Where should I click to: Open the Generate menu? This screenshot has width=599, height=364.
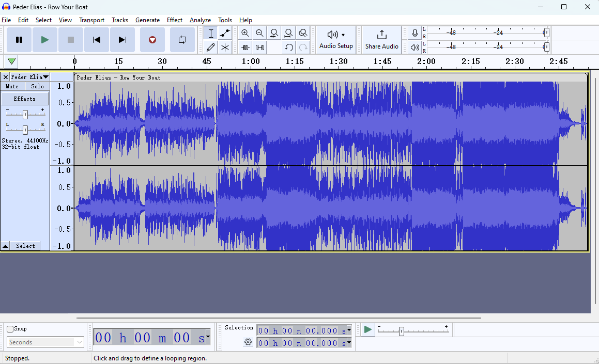pos(147,20)
